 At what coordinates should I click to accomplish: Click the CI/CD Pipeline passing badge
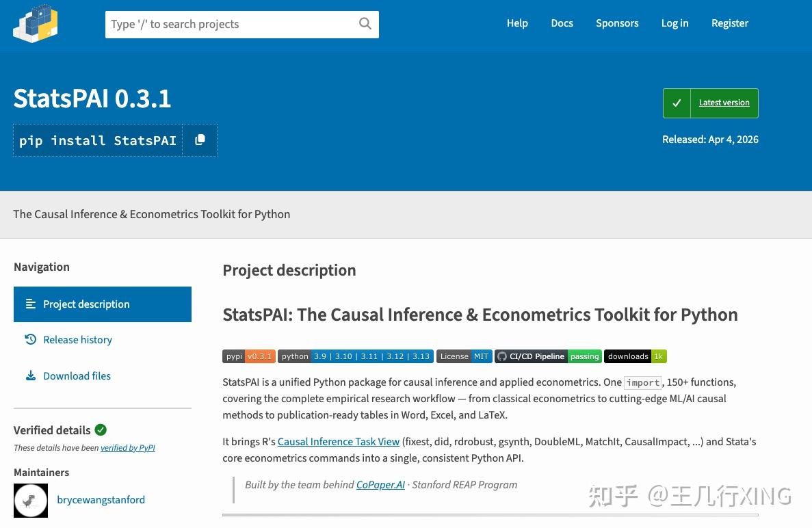[x=549, y=356]
